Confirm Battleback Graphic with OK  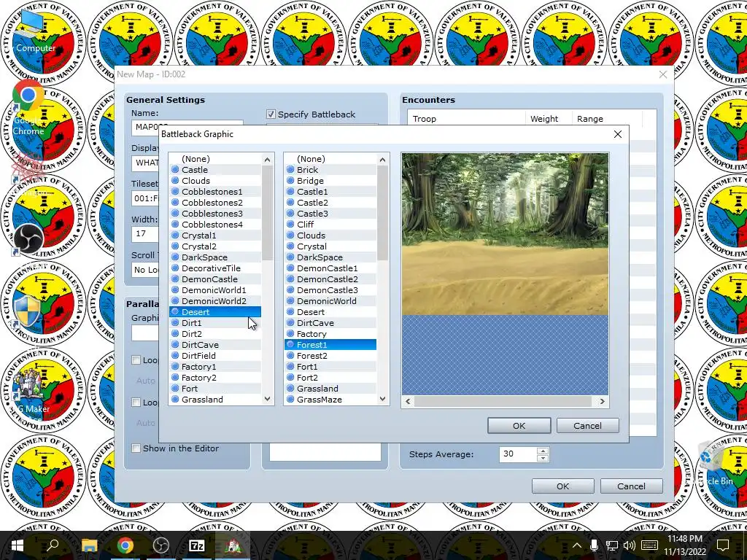coord(519,426)
